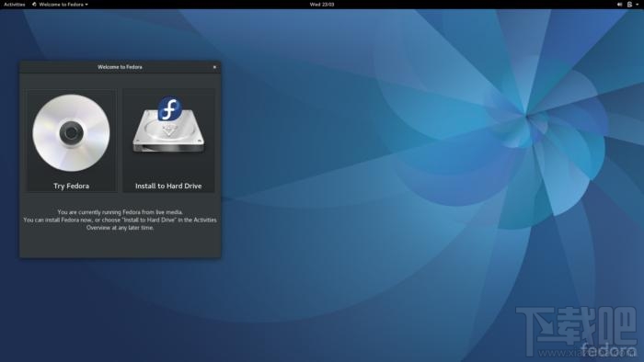
Task: Close the Welcome to Fedora dialog
Action: pos(214,67)
